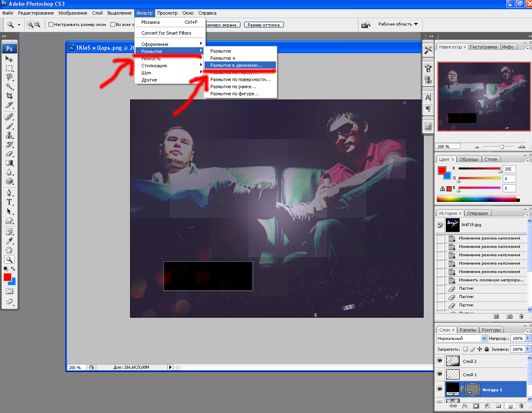This screenshot has width=532, height=413.
Task: Select the Clone Stamp tool
Action: point(9,135)
